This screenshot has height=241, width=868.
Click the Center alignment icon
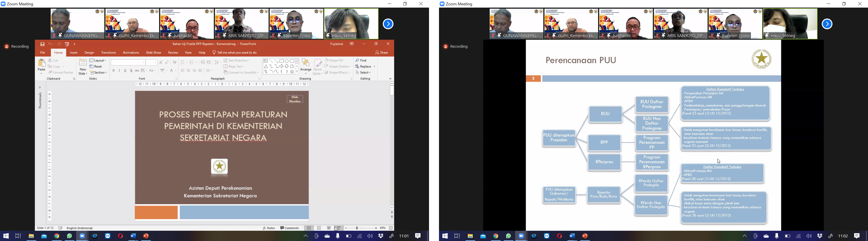(x=188, y=71)
